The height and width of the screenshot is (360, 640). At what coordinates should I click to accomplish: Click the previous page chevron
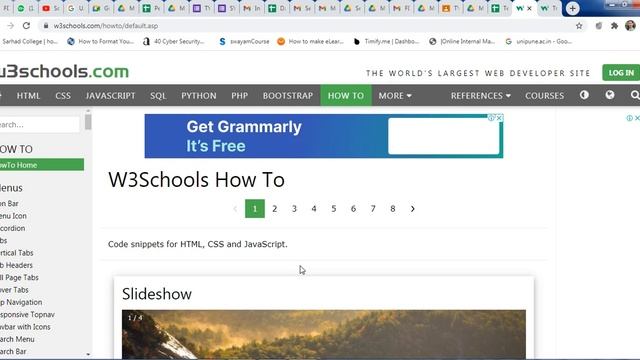pyautogui.click(x=235, y=209)
